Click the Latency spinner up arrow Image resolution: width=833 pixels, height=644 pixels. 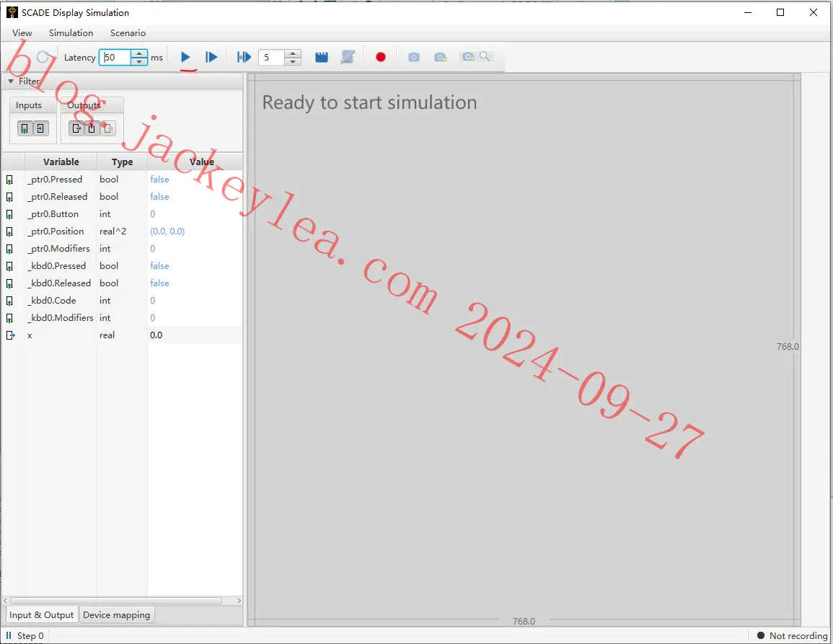pos(138,53)
